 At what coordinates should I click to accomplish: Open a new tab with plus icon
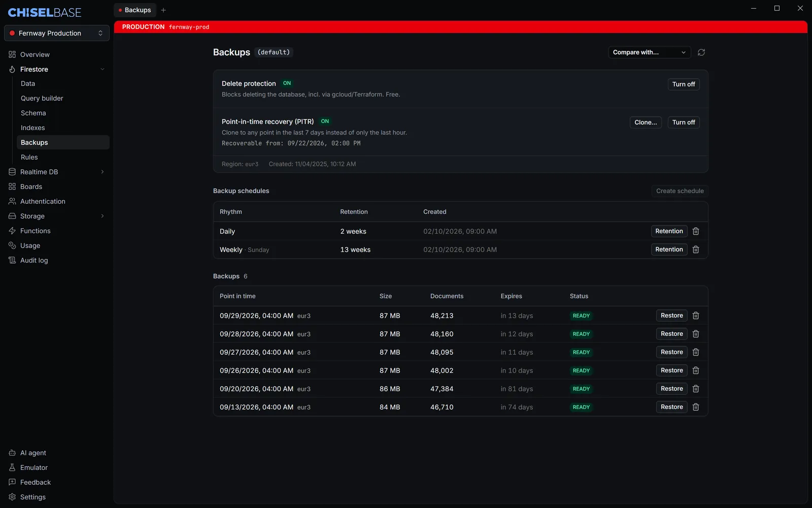(163, 10)
